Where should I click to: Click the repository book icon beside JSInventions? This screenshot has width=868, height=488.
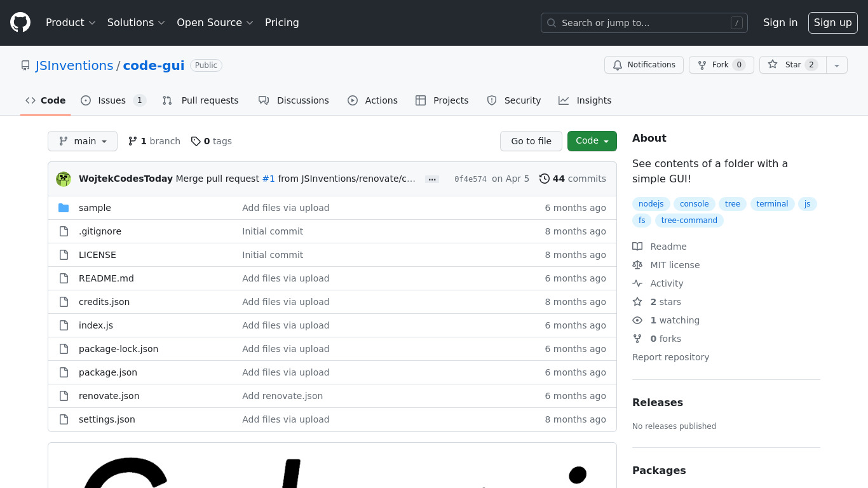(25, 65)
